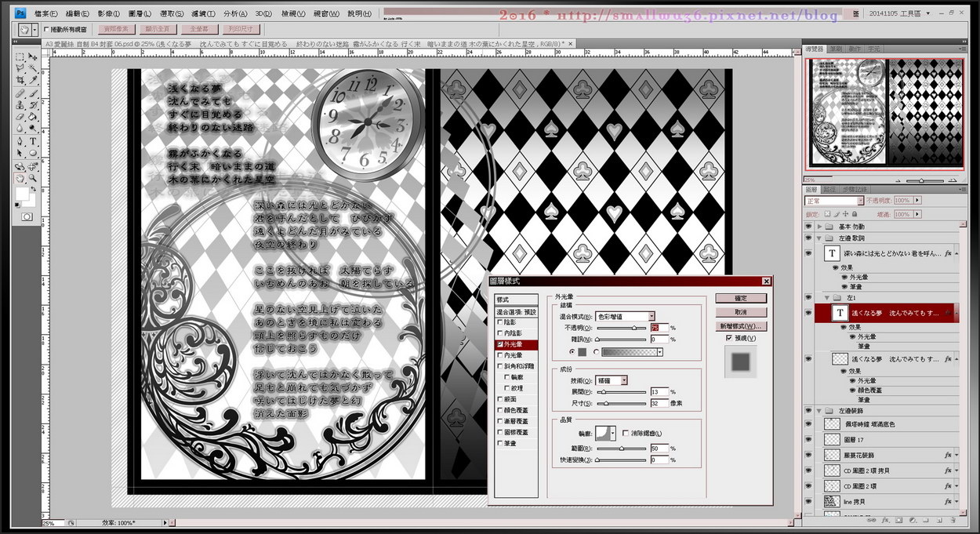
Task: Open the 技術 technique dropdown
Action: coord(612,380)
